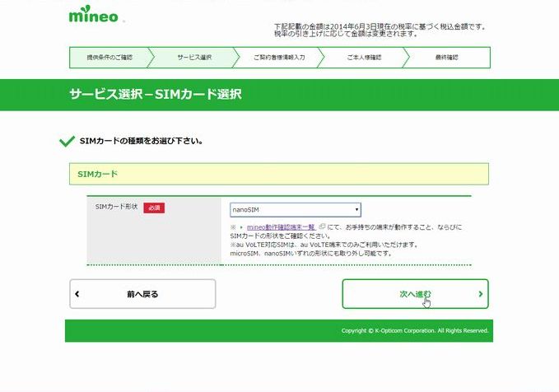The width and height of the screenshot is (559, 392).
Task: Click the K-Opticom copyright footer text
Action: point(415,331)
